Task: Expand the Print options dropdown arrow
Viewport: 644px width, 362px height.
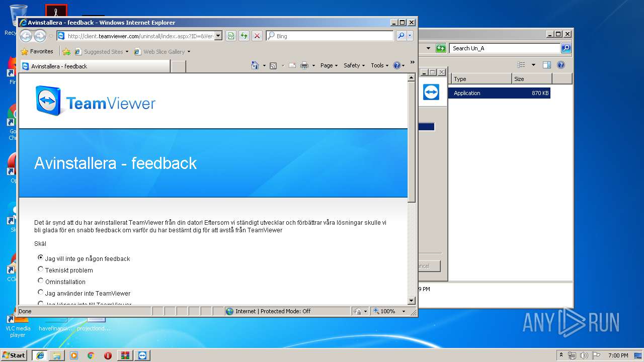Action: coord(313,65)
